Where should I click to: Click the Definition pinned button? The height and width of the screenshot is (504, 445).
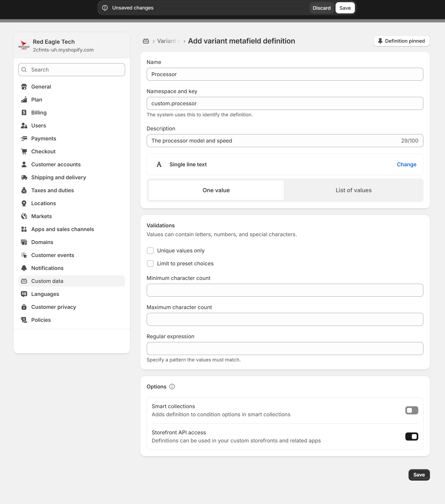[x=402, y=41]
